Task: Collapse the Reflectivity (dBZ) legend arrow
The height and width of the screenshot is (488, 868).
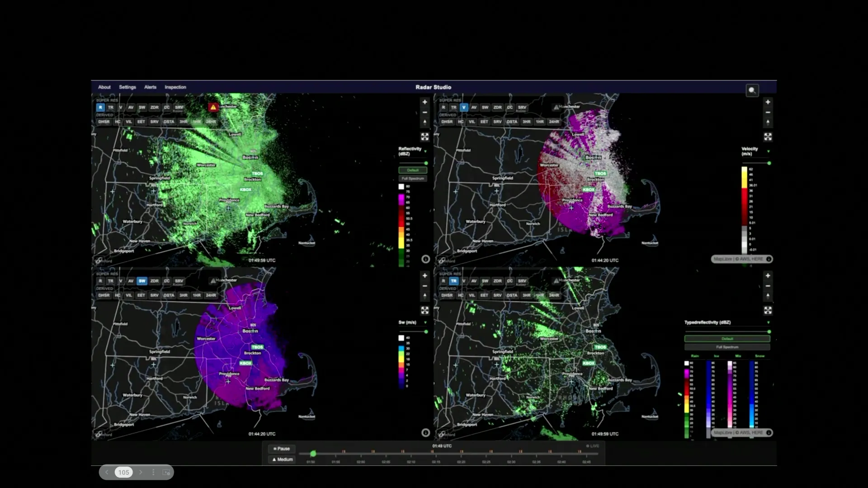Action: (x=425, y=151)
